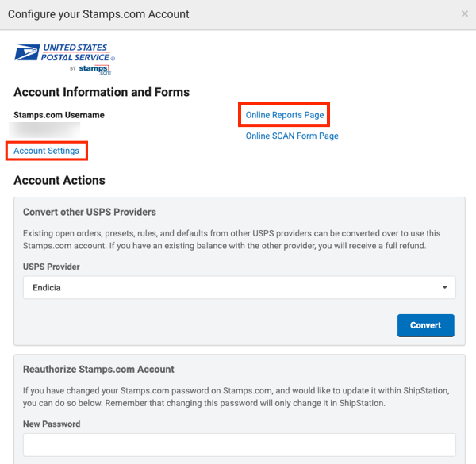Open the Online SCAN Form Page link
Viewport: 476px width, 464px height.
pyautogui.click(x=292, y=136)
